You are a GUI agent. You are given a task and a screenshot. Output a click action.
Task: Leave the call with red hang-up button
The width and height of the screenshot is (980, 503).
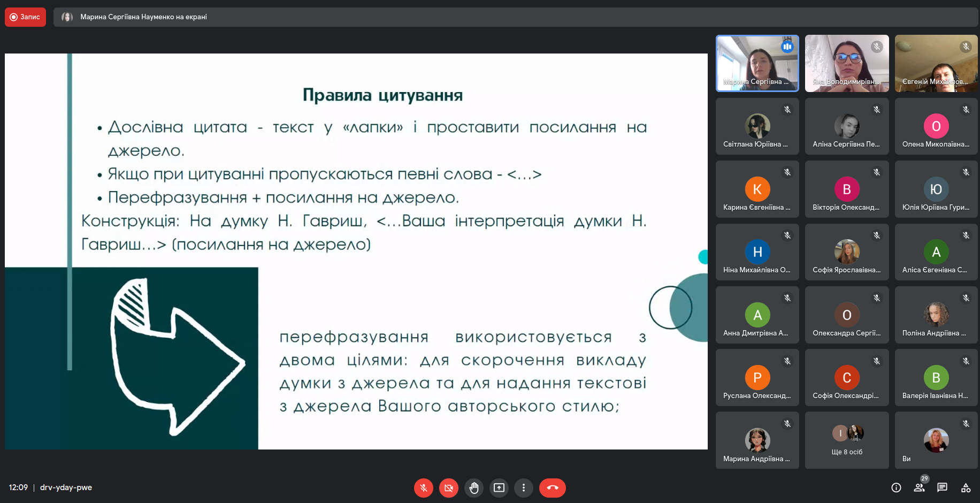click(x=552, y=487)
